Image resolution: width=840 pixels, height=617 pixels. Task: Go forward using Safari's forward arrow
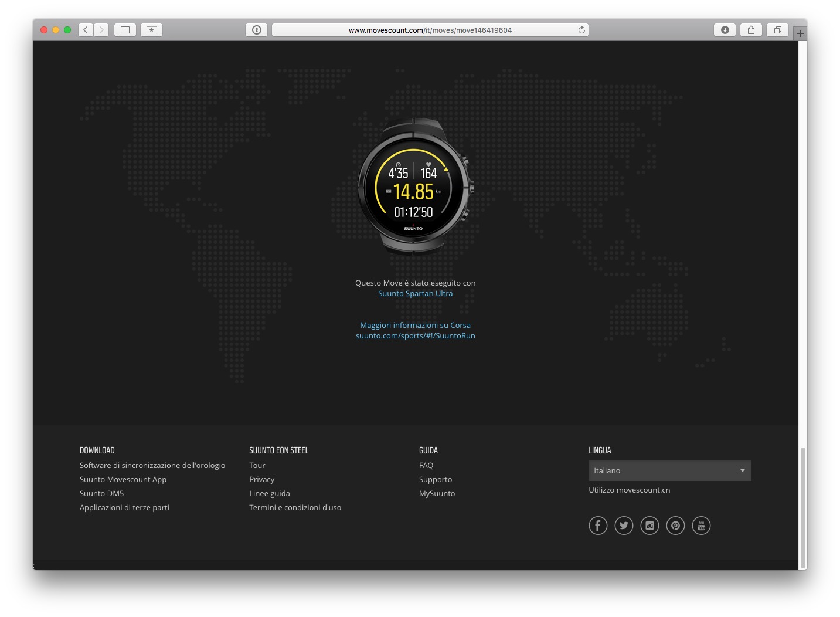point(101,30)
